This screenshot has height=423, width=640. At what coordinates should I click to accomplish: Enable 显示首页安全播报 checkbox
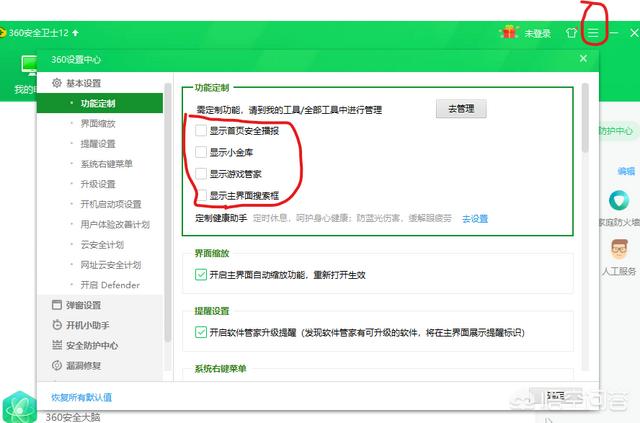click(201, 131)
